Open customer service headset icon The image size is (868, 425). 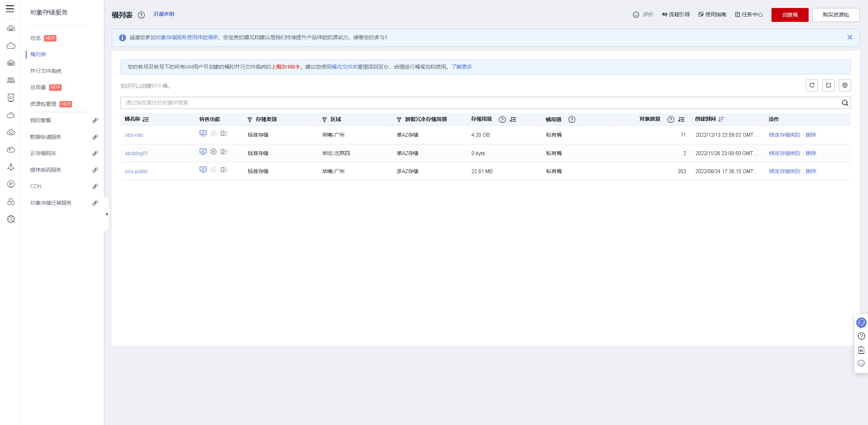point(861,323)
